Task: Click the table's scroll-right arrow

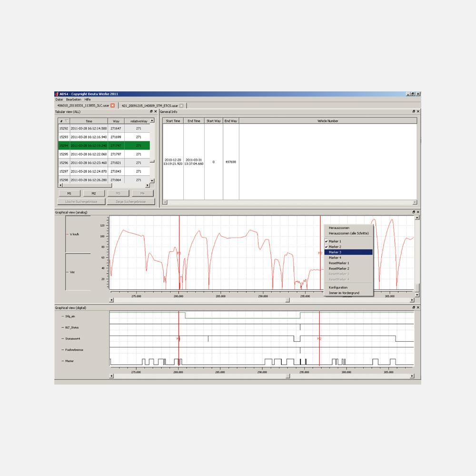Action: pos(148,185)
